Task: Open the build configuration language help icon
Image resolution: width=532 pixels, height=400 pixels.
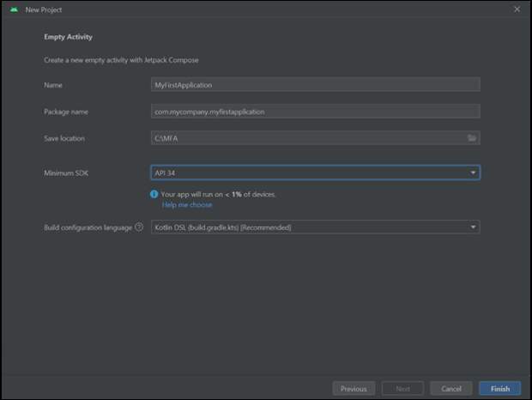Action: coord(139,227)
